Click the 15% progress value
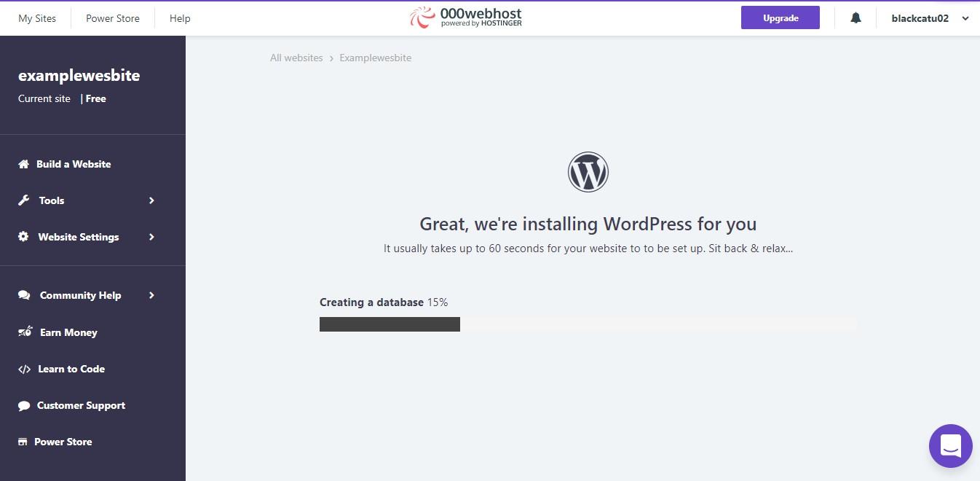This screenshot has height=481, width=980. coord(438,302)
